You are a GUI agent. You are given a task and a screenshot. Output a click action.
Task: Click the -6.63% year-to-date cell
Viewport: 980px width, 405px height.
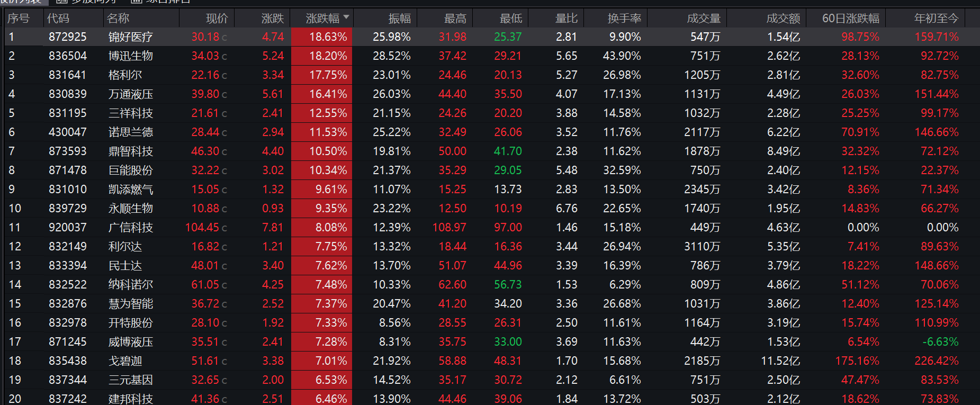point(940,342)
